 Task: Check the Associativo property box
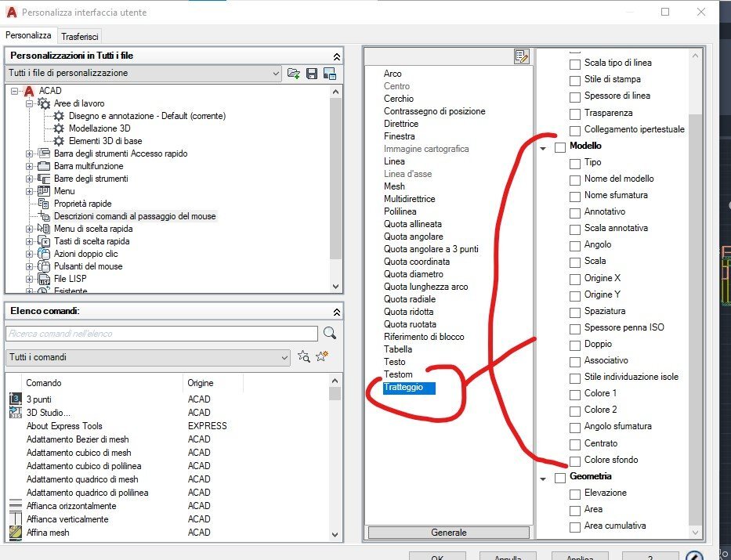point(575,362)
